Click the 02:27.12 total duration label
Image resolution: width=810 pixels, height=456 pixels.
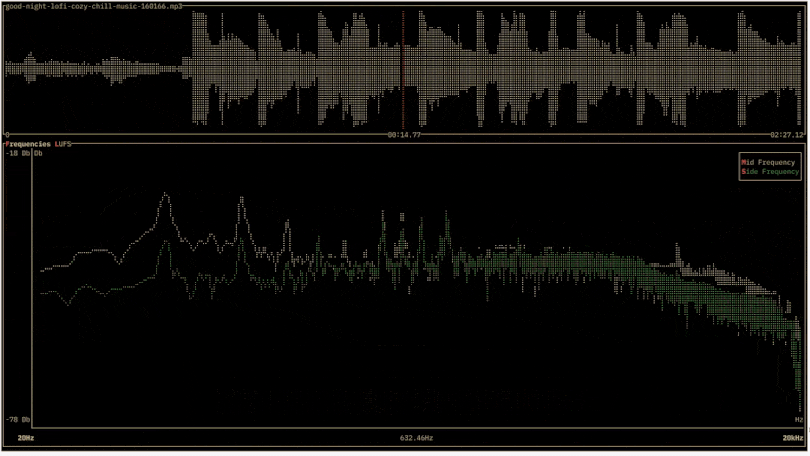(787, 135)
